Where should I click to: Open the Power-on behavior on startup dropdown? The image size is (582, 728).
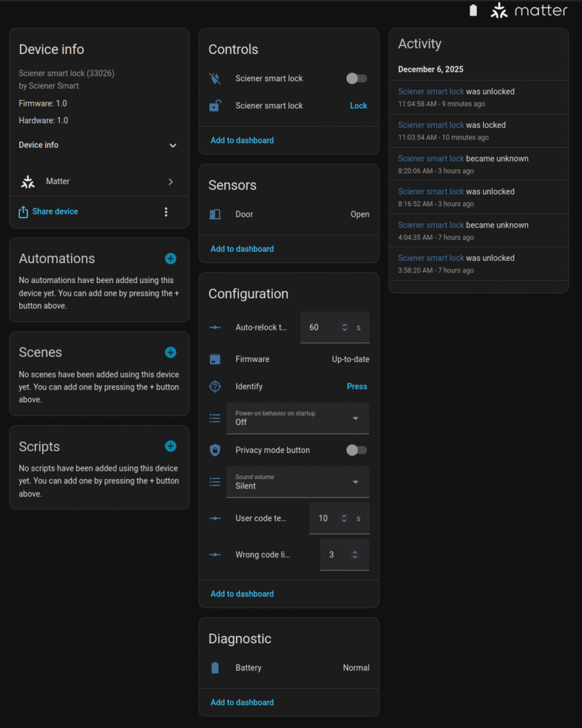tap(297, 418)
